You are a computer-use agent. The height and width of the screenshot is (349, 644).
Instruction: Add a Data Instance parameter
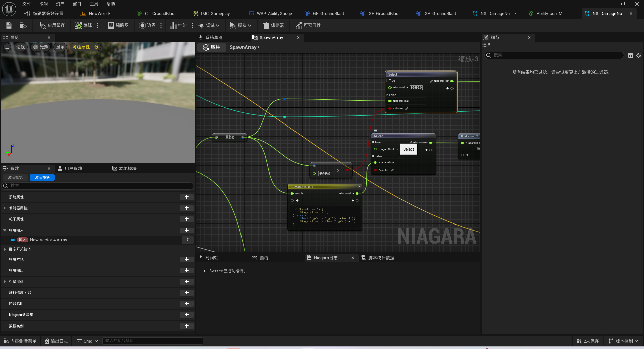[x=186, y=326]
